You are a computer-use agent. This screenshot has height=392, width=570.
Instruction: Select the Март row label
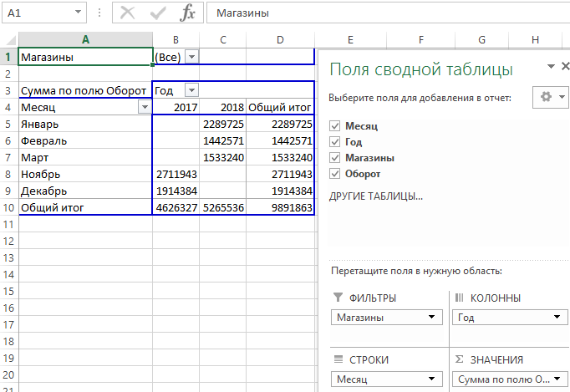tap(85, 157)
